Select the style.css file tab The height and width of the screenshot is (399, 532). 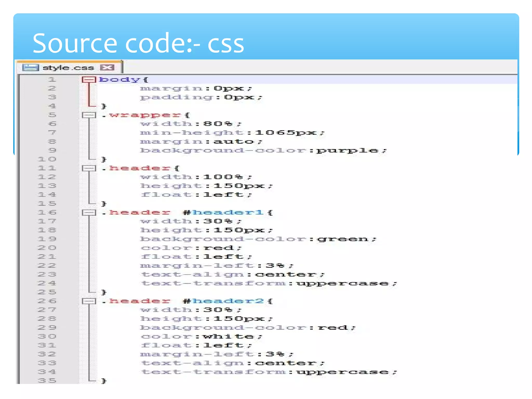click(68, 68)
